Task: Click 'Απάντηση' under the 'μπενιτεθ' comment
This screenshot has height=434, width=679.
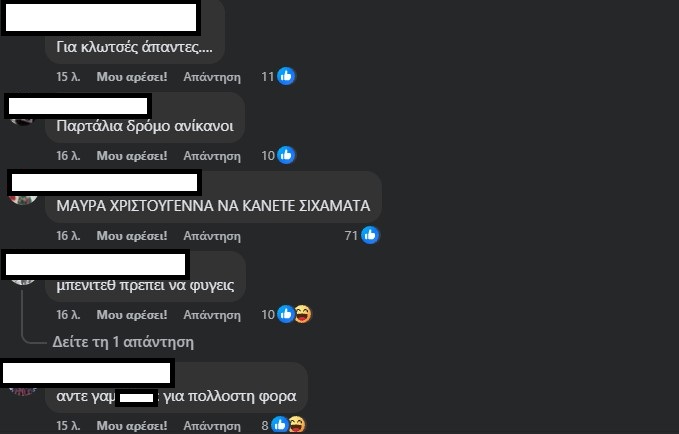Action: click(x=212, y=314)
